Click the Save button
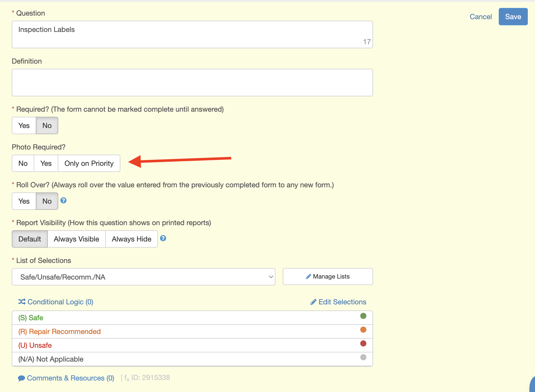 [513, 17]
